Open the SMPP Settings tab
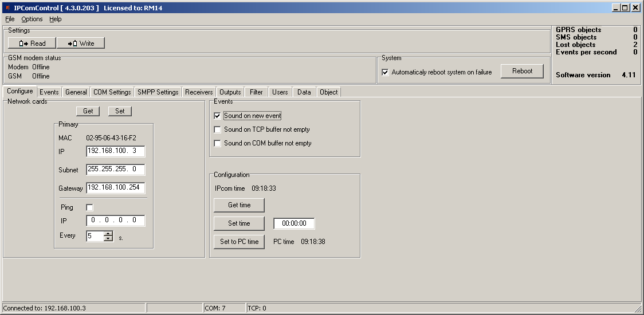 pos(158,92)
